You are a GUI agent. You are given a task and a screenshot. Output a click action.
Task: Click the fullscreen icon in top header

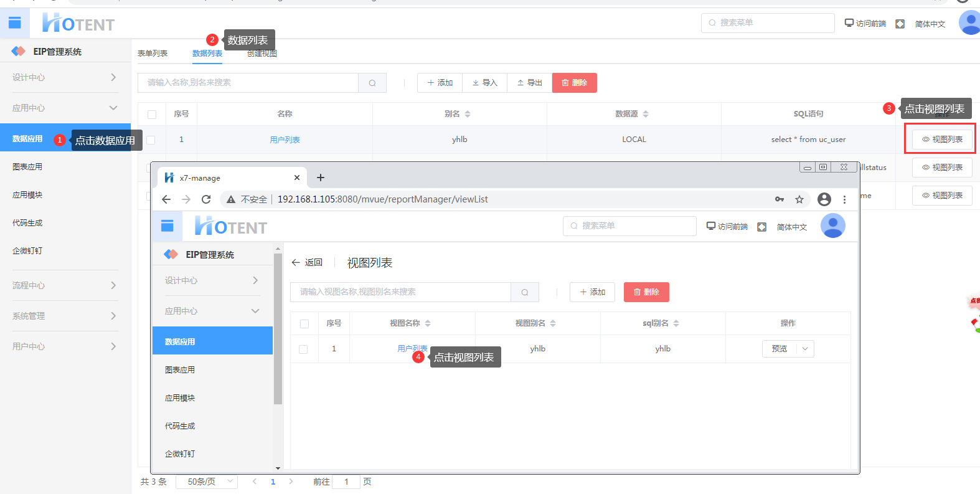[900, 24]
